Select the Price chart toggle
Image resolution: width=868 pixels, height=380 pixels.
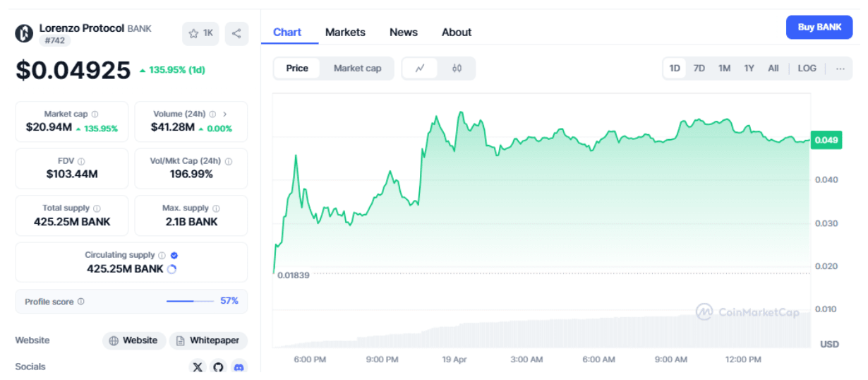coord(297,69)
